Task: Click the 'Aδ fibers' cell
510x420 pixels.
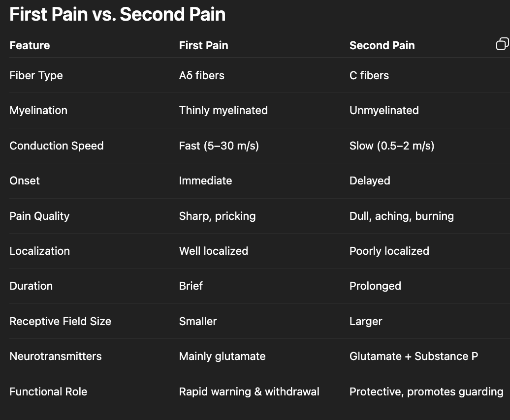Action: pos(201,75)
